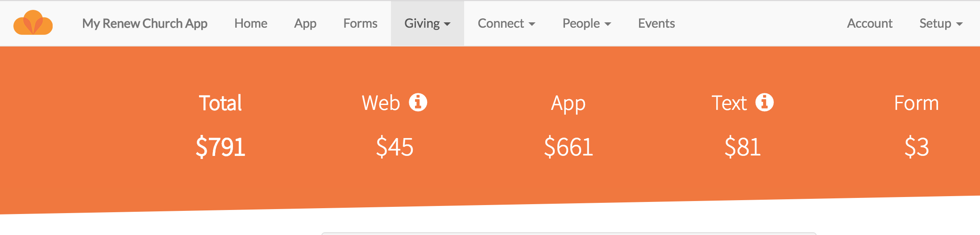This screenshot has width=980, height=235.
Task: Click the orange cloud logo icon
Action: pos(33,23)
